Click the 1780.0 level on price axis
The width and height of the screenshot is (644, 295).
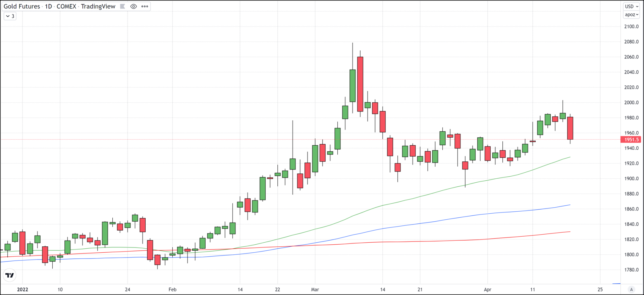coord(631,270)
